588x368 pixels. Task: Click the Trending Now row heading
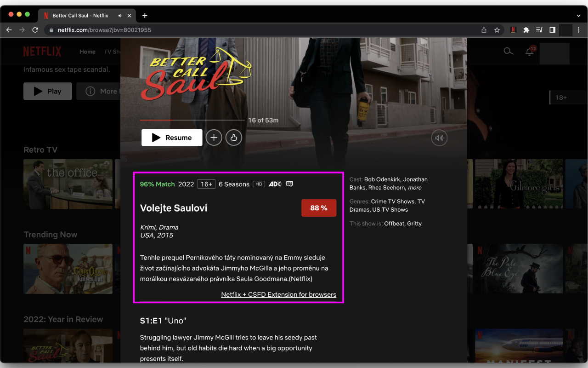[51, 235]
